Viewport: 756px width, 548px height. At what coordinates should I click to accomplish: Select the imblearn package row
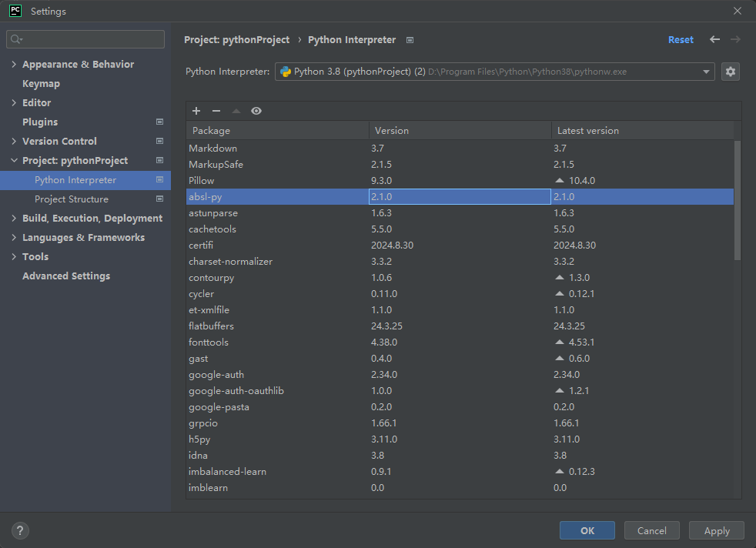point(460,487)
